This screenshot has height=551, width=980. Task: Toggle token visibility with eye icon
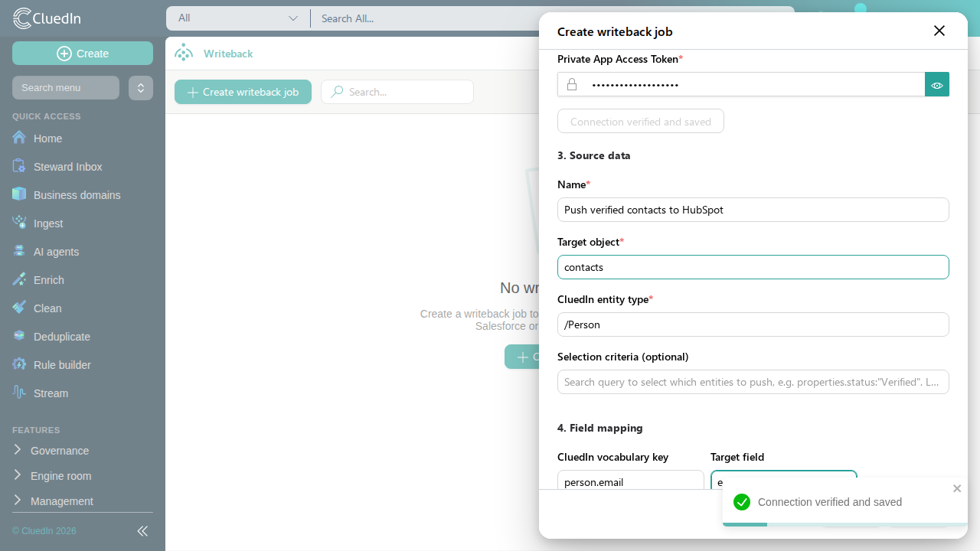[x=937, y=84]
